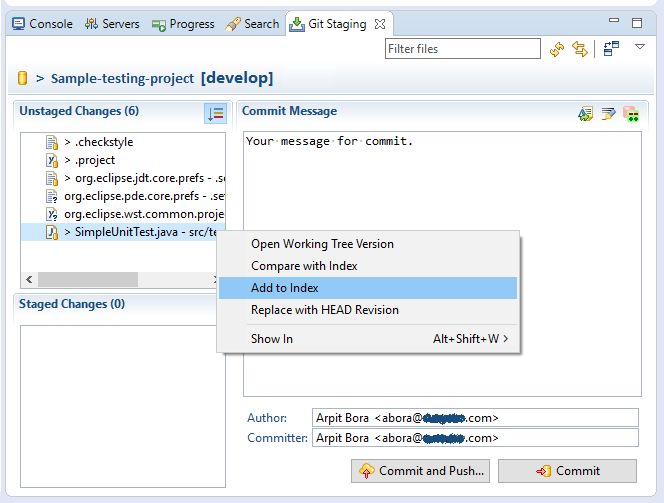
Task: Minimize the view panel
Action: tap(614, 20)
